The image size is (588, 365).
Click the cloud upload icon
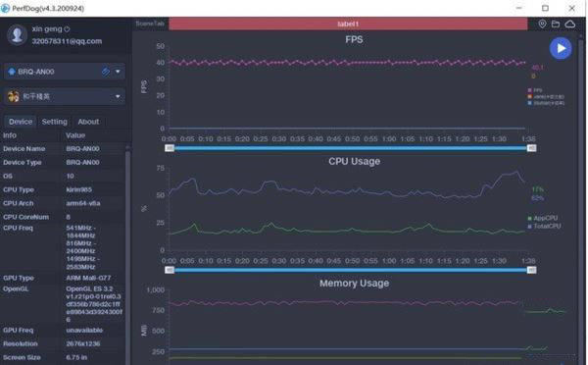coord(570,24)
